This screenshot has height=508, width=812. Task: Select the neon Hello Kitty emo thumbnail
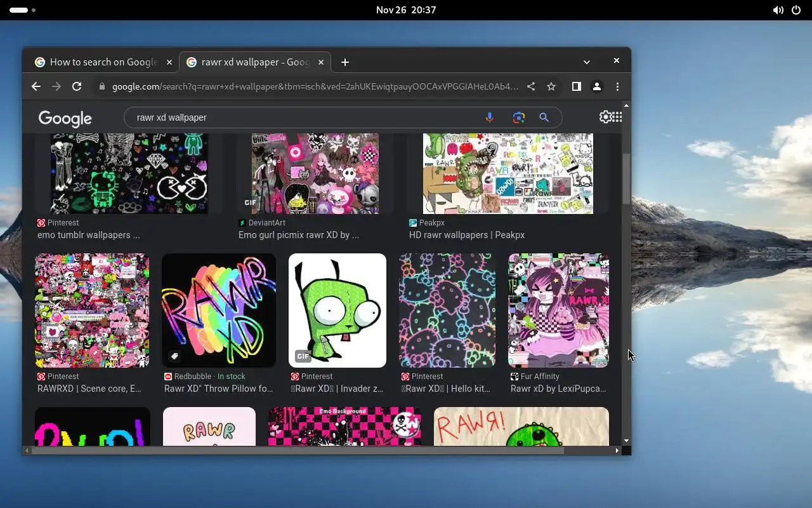pyautogui.click(x=129, y=173)
